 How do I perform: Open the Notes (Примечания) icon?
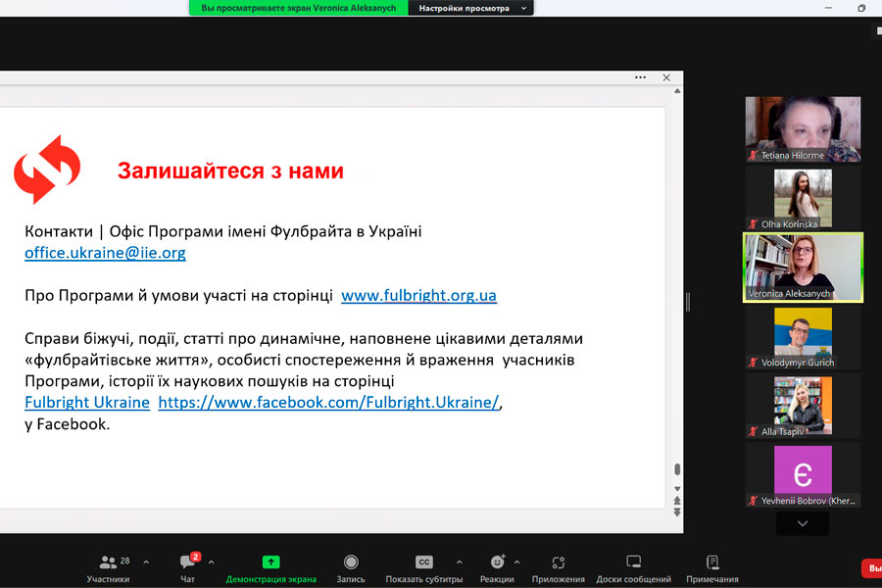(x=712, y=562)
